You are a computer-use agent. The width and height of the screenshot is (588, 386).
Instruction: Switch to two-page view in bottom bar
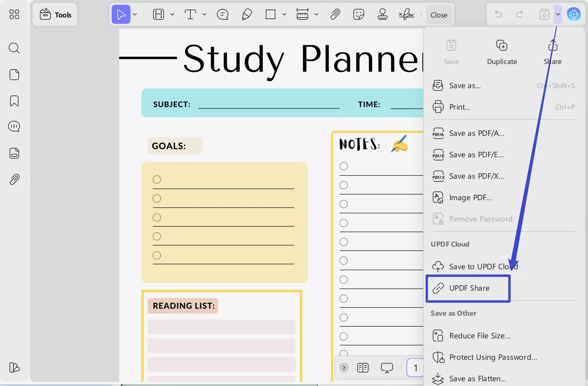pos(363,368)
